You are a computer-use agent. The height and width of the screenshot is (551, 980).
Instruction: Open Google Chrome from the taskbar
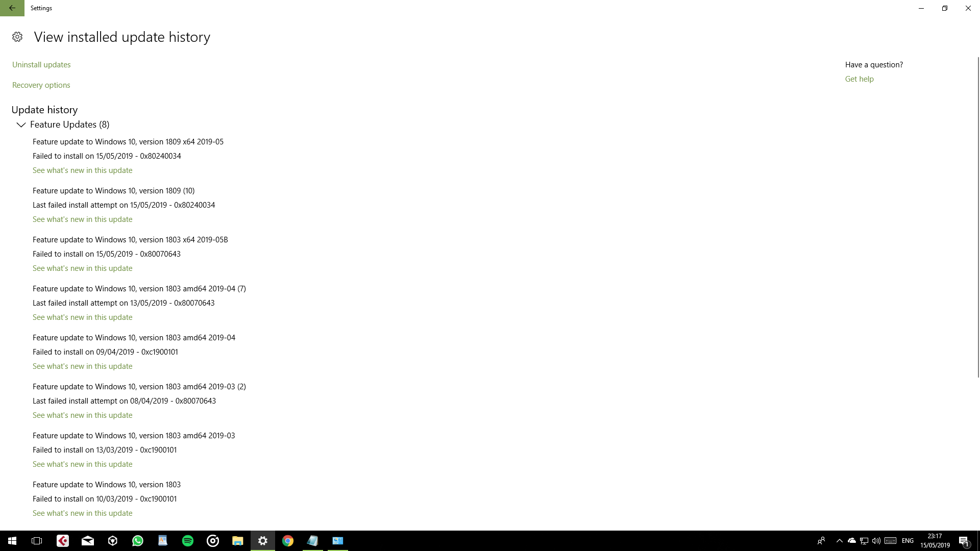tap(288, 541)
